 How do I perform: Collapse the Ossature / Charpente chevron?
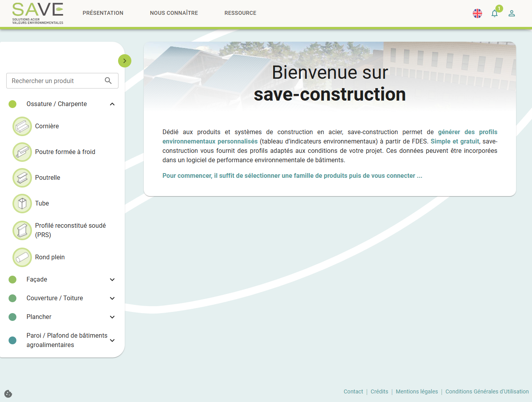click(112, 104)
